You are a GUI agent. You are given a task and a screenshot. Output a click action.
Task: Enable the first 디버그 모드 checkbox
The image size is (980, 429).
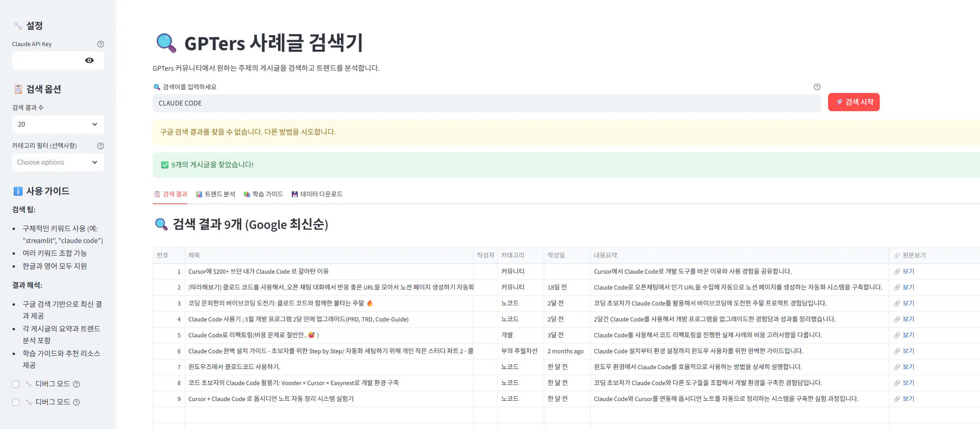[16, 384]
